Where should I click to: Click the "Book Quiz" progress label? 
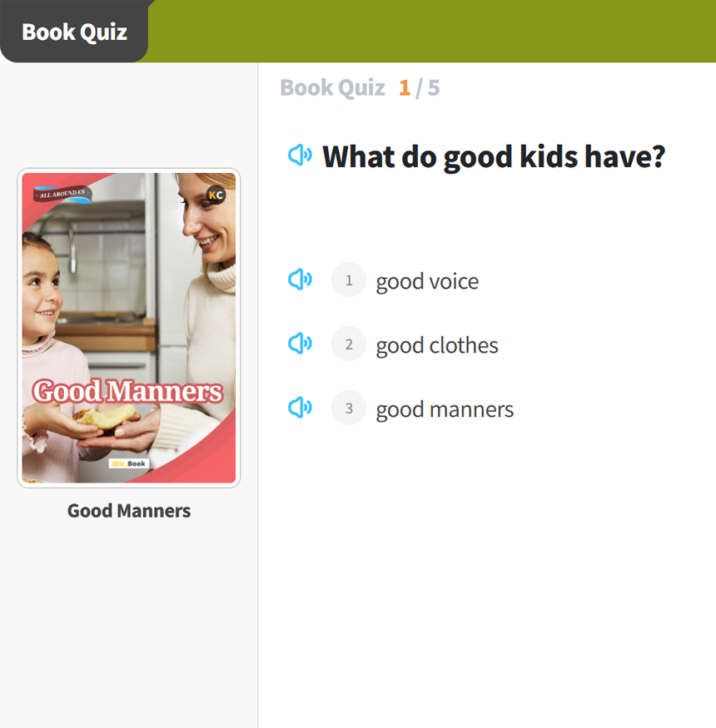click(x=332, y=87)
